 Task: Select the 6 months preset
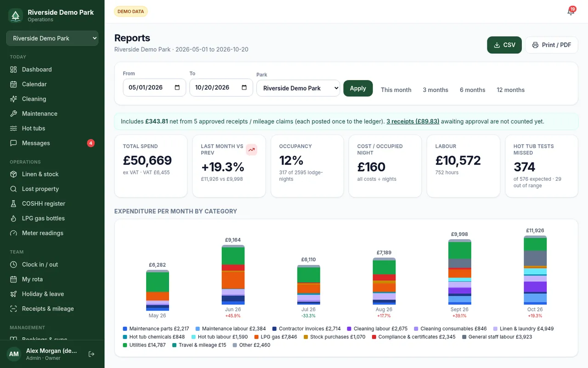(472, 90)
